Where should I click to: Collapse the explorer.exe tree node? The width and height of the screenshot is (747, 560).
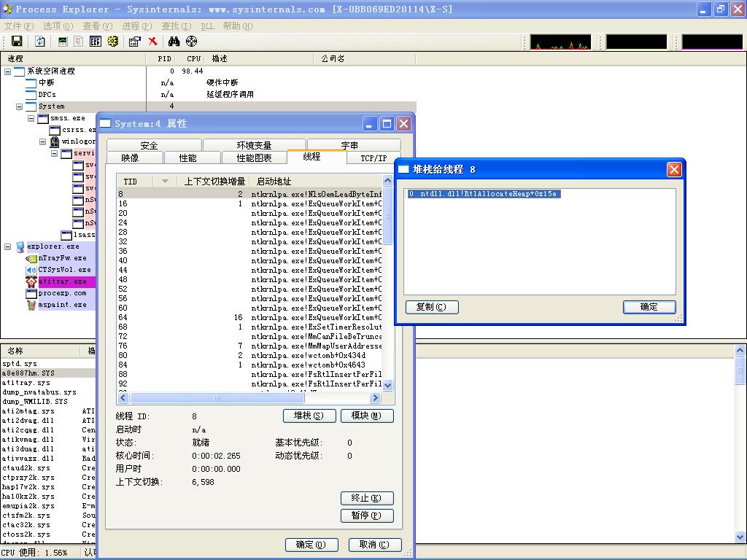click(x=7, y=246)
